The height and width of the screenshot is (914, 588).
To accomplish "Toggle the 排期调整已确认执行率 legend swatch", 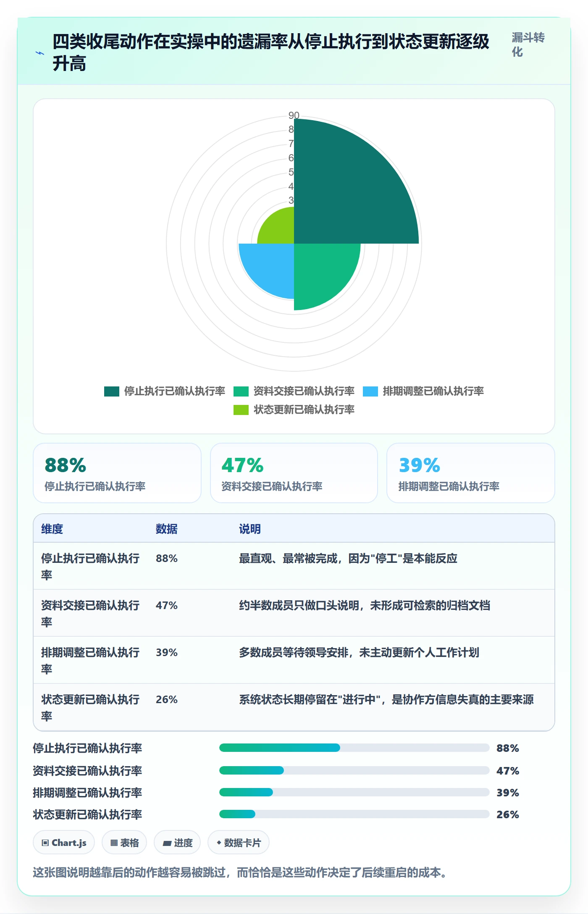I will [370, 391].
